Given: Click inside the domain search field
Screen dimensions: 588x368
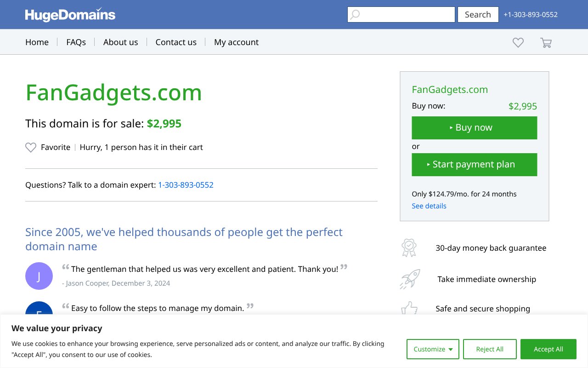Looking at the screenshot, I should [404, 14].
